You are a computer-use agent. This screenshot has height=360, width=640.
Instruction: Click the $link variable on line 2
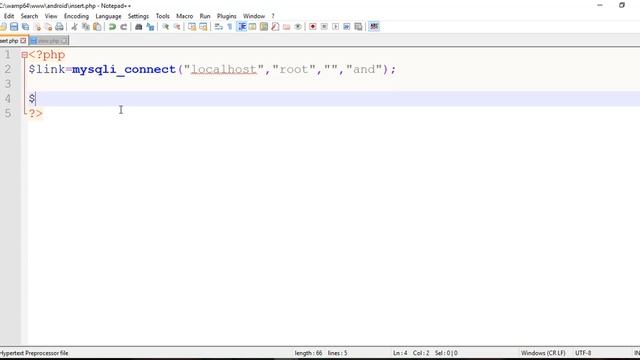click(47, 69)
